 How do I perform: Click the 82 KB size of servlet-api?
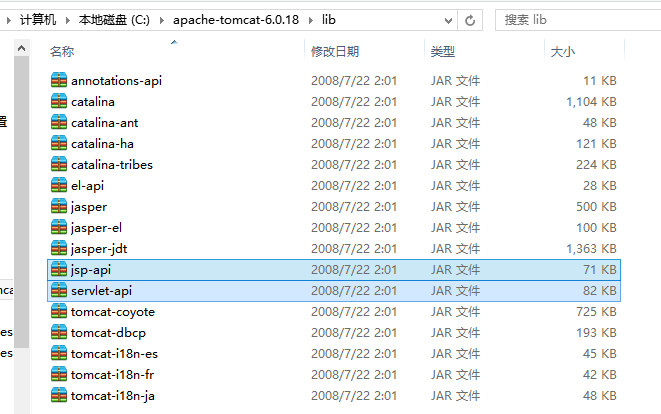click(x=600, y=290)
